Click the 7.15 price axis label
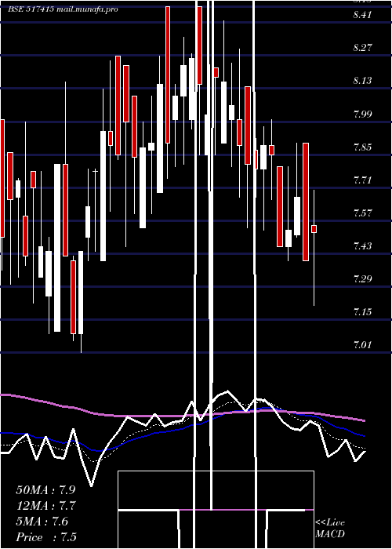 click(362, 312)
